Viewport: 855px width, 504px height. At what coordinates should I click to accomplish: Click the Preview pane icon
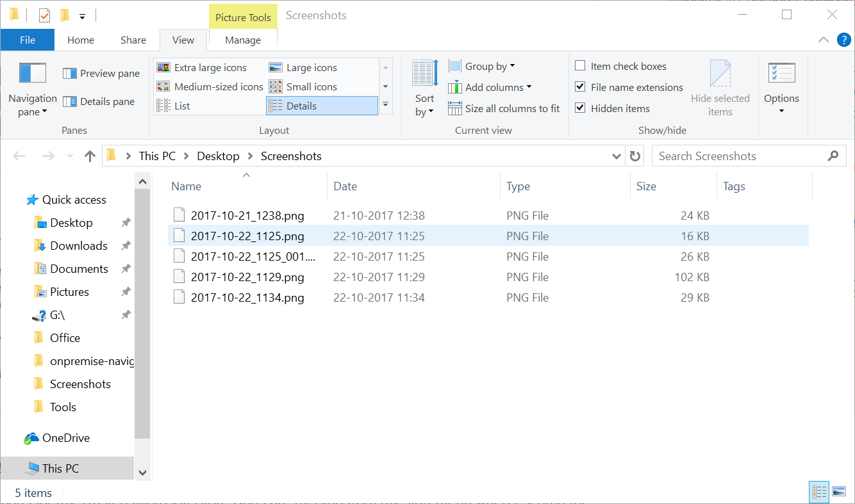pos(70,74)
